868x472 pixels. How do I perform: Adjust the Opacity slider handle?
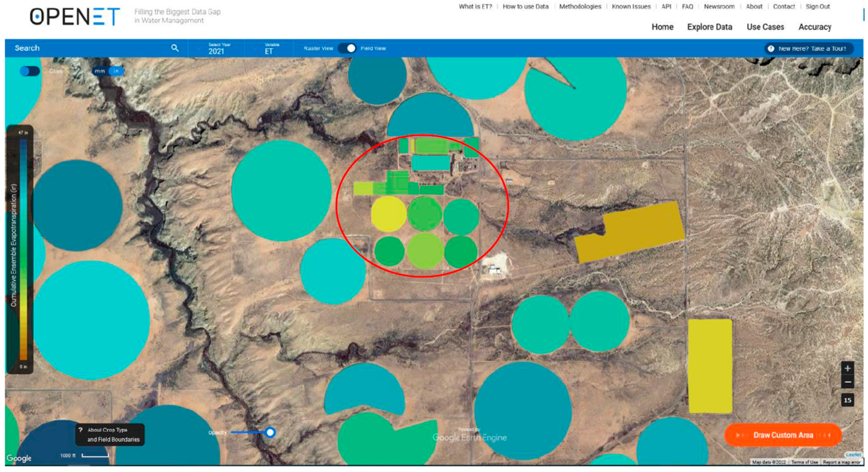tap(270, 432)
